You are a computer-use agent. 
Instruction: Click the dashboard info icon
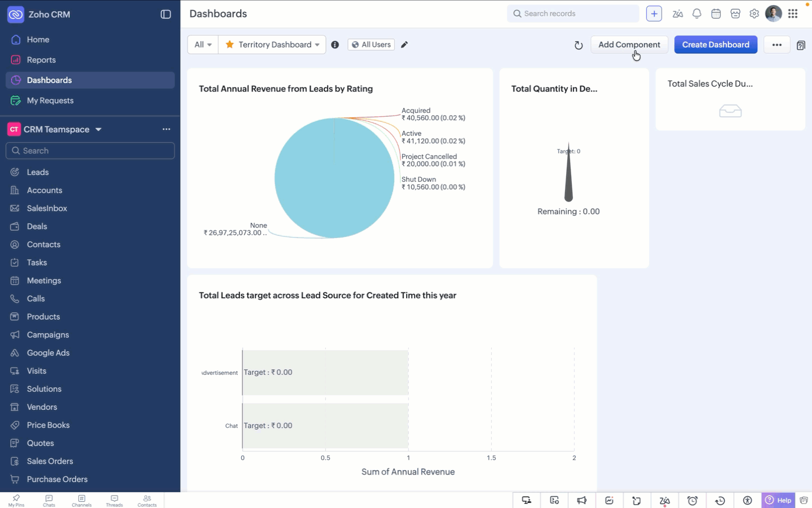[335, 45]
